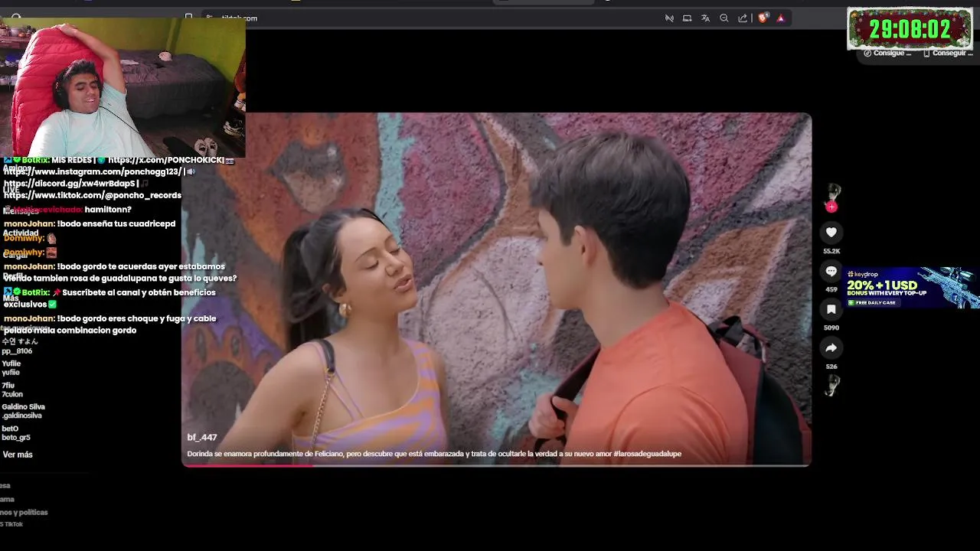The image size is (980, 551).
Task: Open the Galdino Silva followed account
Action: (23, 411)
